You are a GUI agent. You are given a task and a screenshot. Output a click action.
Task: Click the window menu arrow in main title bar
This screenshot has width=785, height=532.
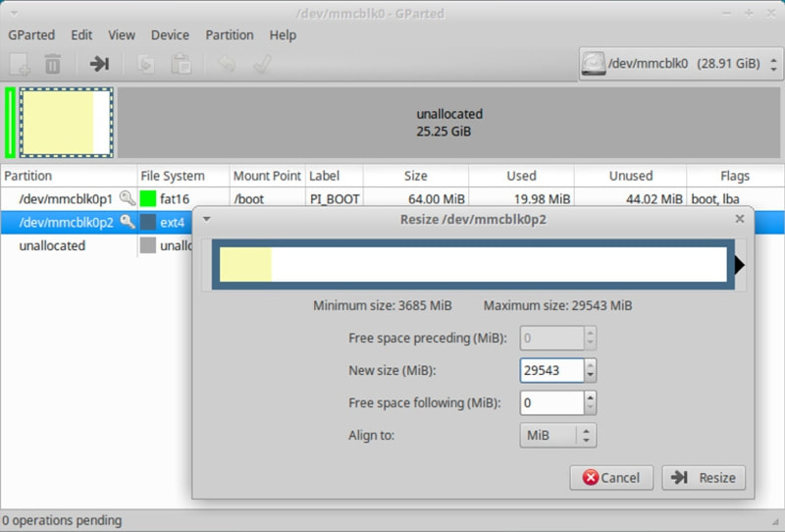(14, 13)
